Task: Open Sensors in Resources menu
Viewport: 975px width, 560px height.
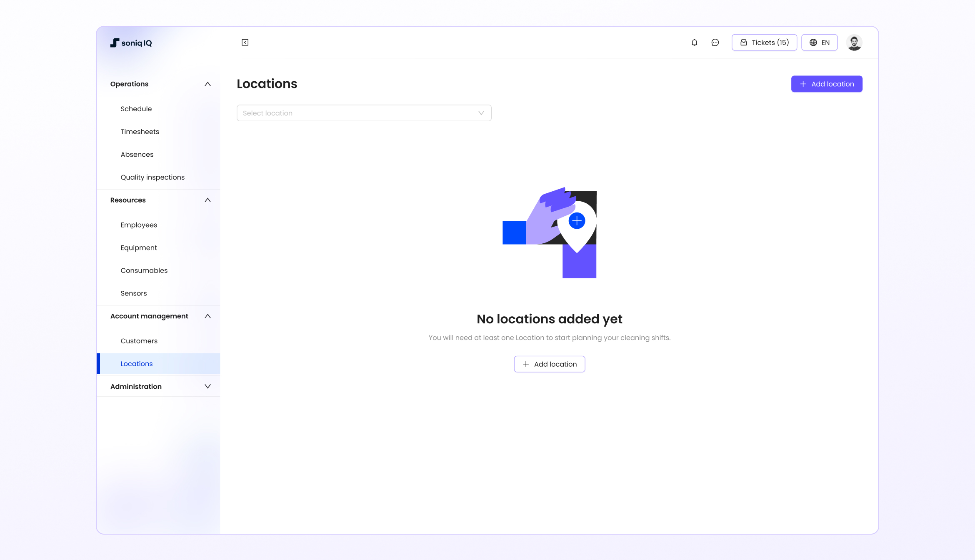Action: click(134, 293)
